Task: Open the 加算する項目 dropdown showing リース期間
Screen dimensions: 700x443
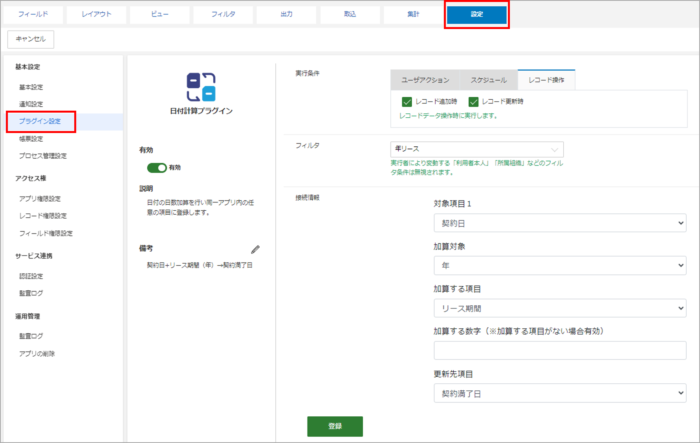Action: pyautogui.click(x=560, y=308)
